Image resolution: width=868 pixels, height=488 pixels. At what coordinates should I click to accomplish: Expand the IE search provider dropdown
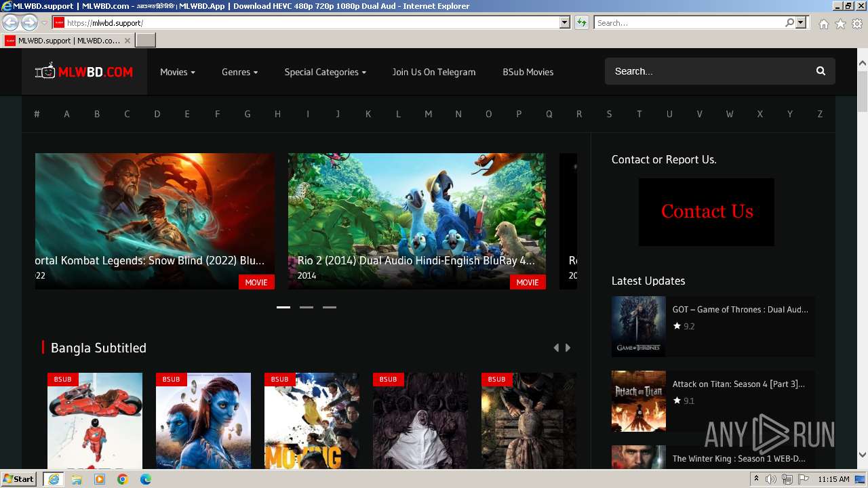[801, 23]
